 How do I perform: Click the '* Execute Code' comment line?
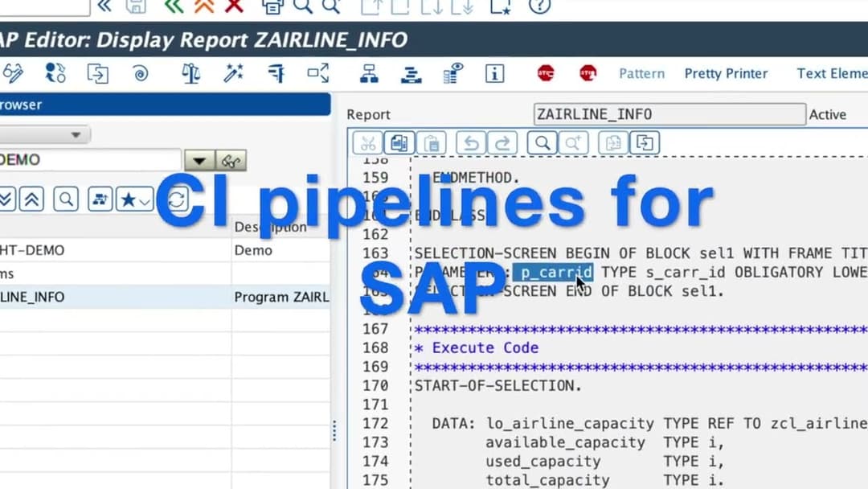[477, 347]
